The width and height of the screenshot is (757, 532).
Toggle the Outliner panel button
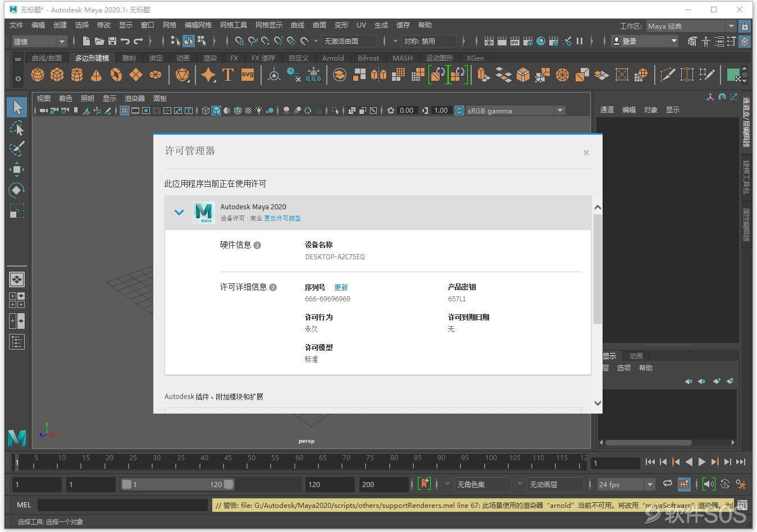[17, 342]
